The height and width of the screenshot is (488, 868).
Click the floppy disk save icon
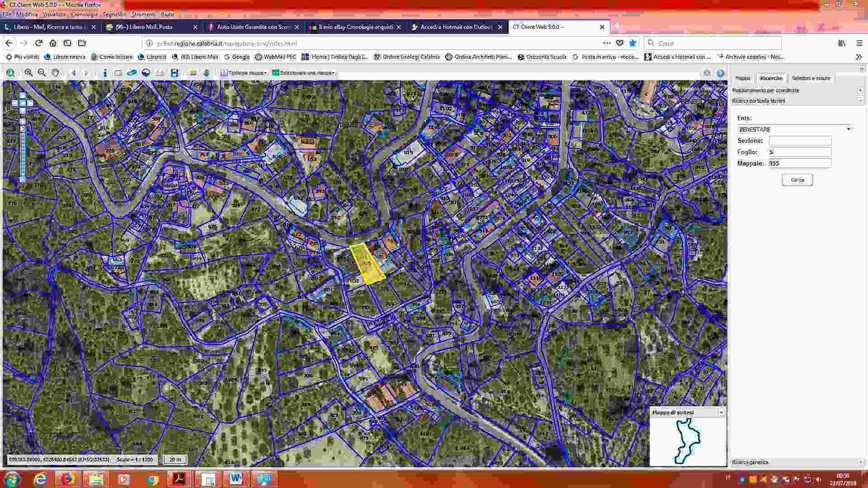[175, 73]
